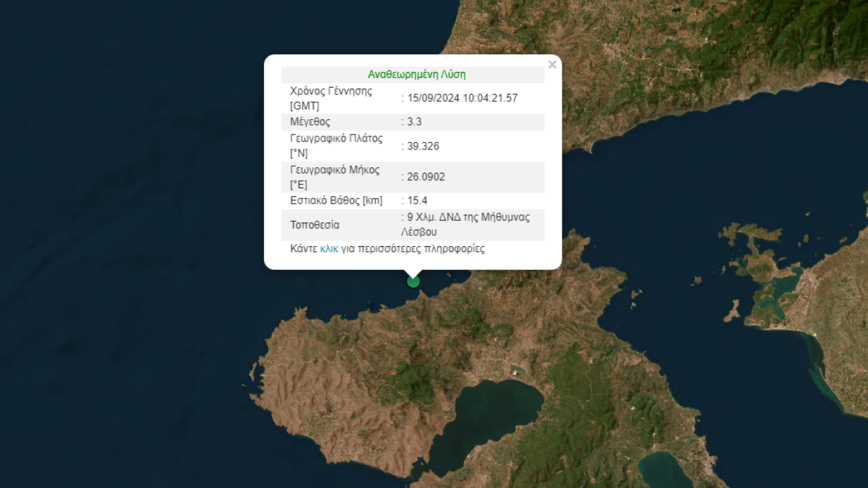The image size is (868, 488).
Task: Click the Αναθεωρημένη Λύση popup title
Action: (418, 74)
